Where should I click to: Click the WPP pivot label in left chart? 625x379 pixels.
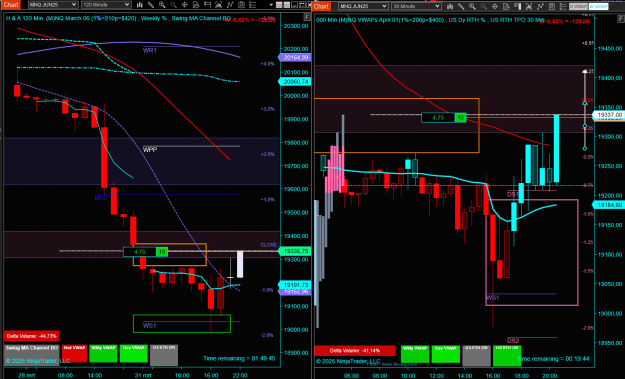150,150
